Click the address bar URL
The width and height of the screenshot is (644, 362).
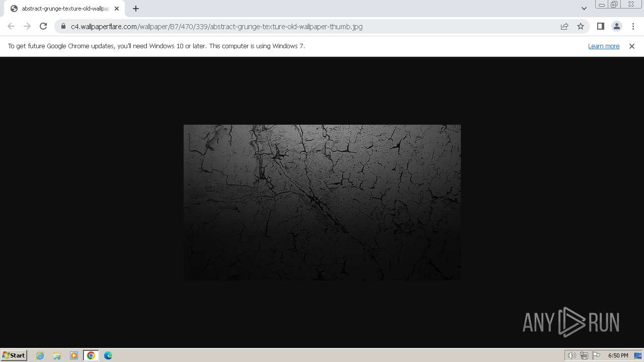point(216,26)
